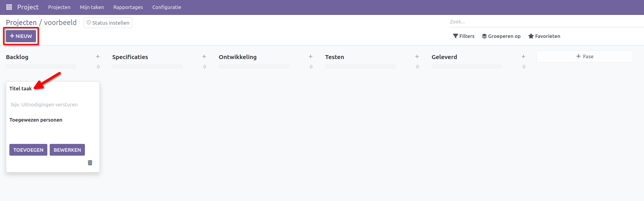Click the Backlog column progress bar
This screenshot has height=201, width=644.
pos(41,66)
